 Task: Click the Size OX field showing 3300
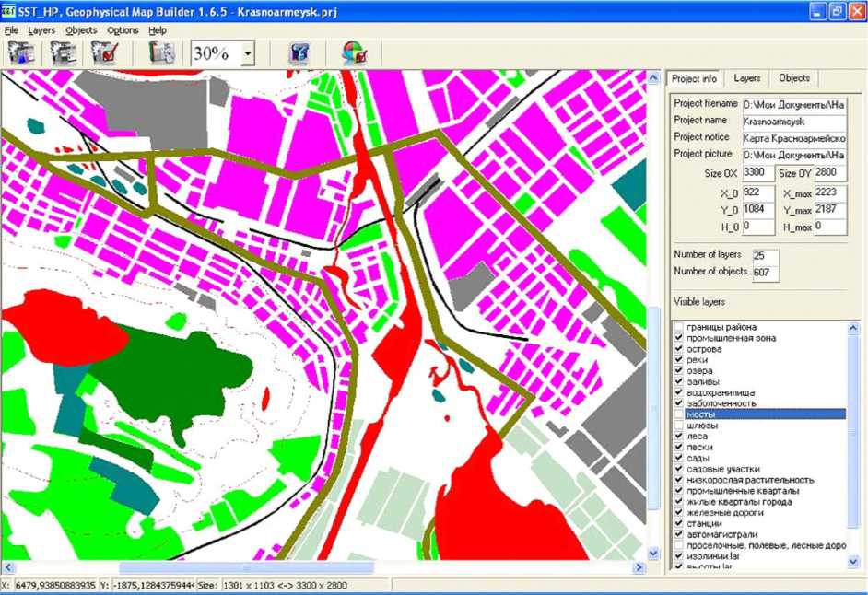click(757, 172)
